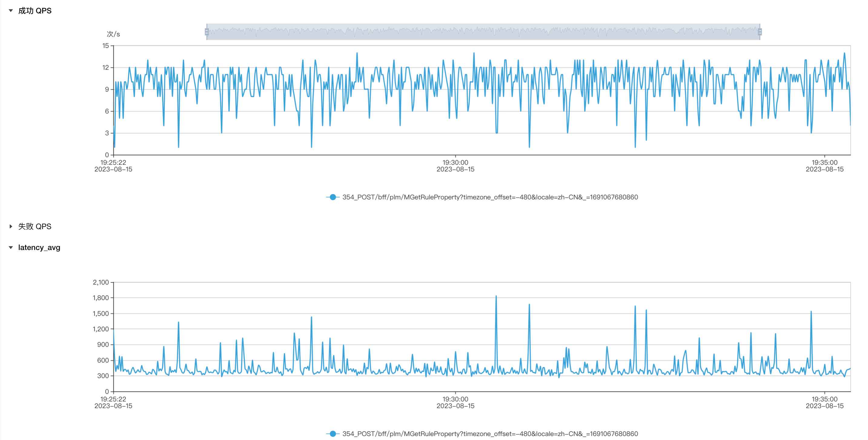Screen dimensions: 868x440
Task: Click 19:30:00 tick label on 成功 QPS chart
Action: click(455, 163)
